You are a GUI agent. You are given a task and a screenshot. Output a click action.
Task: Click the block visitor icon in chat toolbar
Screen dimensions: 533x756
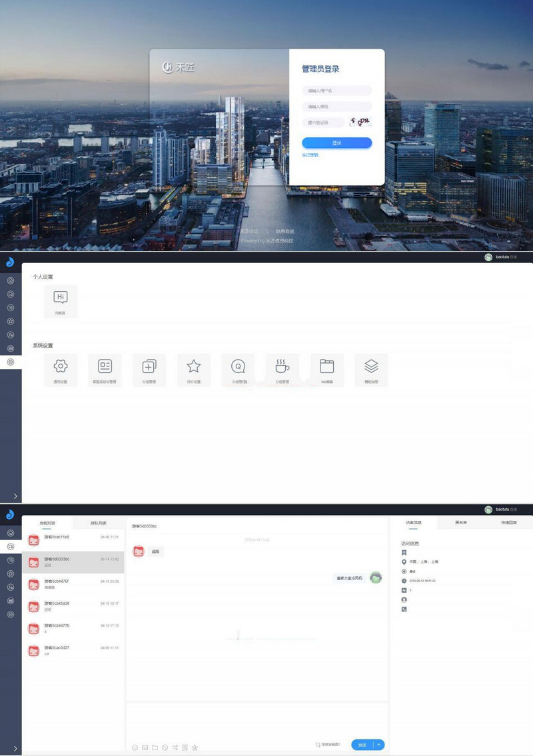click(165, 747)
